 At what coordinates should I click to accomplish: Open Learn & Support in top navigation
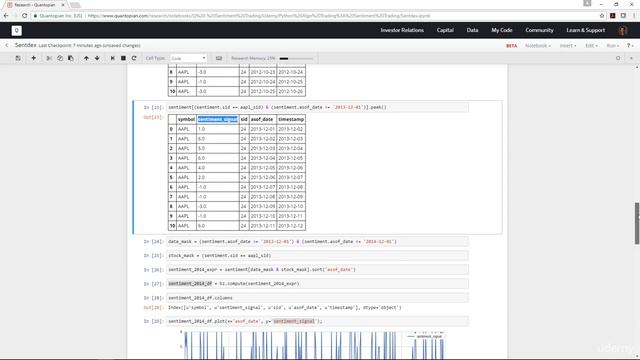pyautogui.click(x=585, y=30)
